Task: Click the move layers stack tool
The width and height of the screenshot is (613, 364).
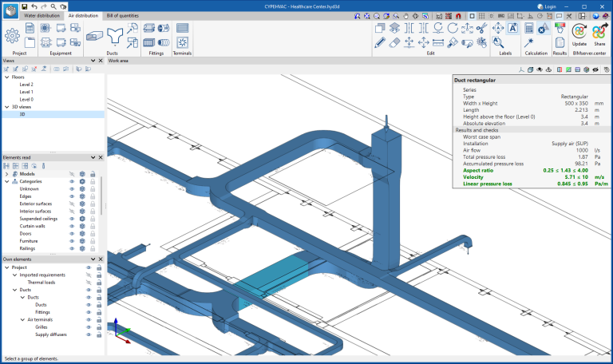Action: click(394, 28)
